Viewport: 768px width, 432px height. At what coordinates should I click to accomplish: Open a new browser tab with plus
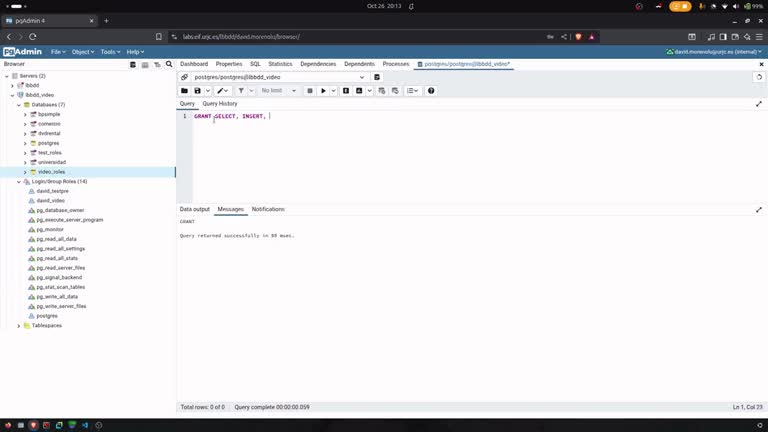pyautogui.click(x=106, y=21)
